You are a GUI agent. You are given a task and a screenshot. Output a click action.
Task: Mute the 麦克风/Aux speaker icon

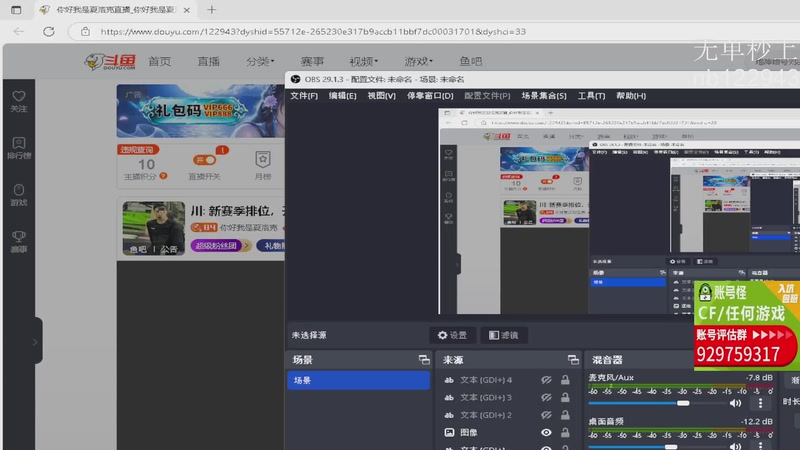(x=735, y=403)
